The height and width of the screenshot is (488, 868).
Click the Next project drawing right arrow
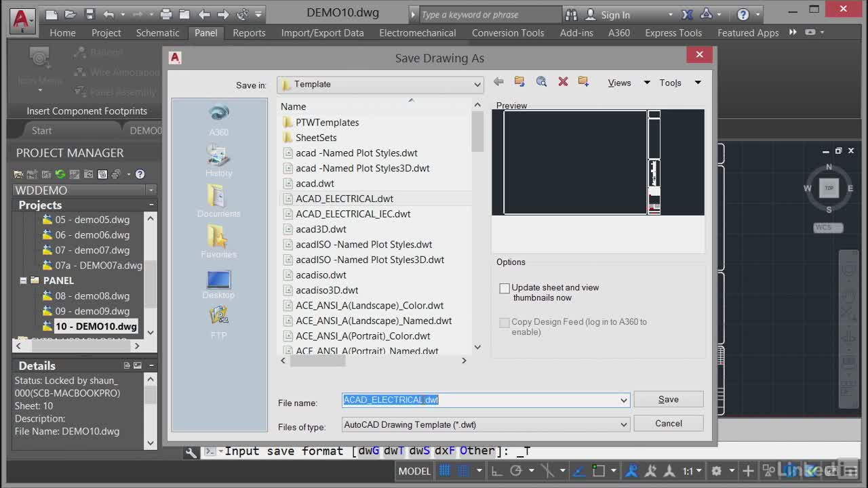click(x=223, y=14)
